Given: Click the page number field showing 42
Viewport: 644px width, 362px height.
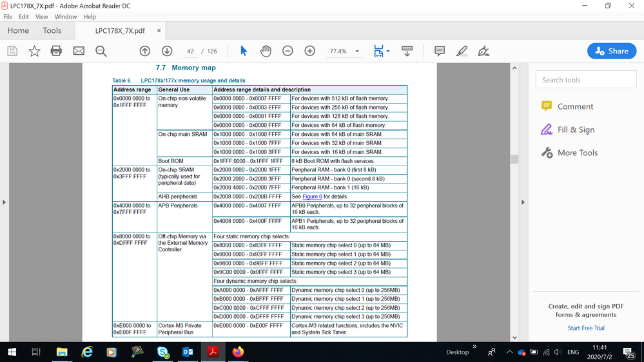Looking at the screenshot, I should click(190, 52).
